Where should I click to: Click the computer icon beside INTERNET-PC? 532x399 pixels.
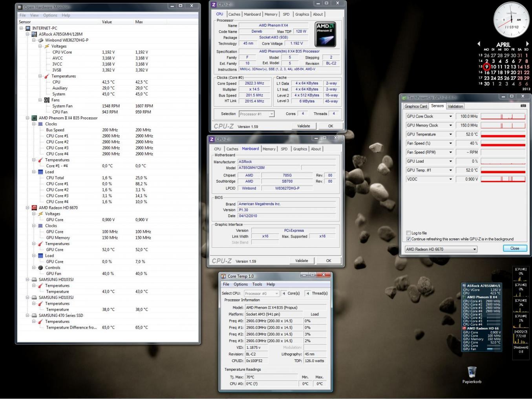(28, 28)
